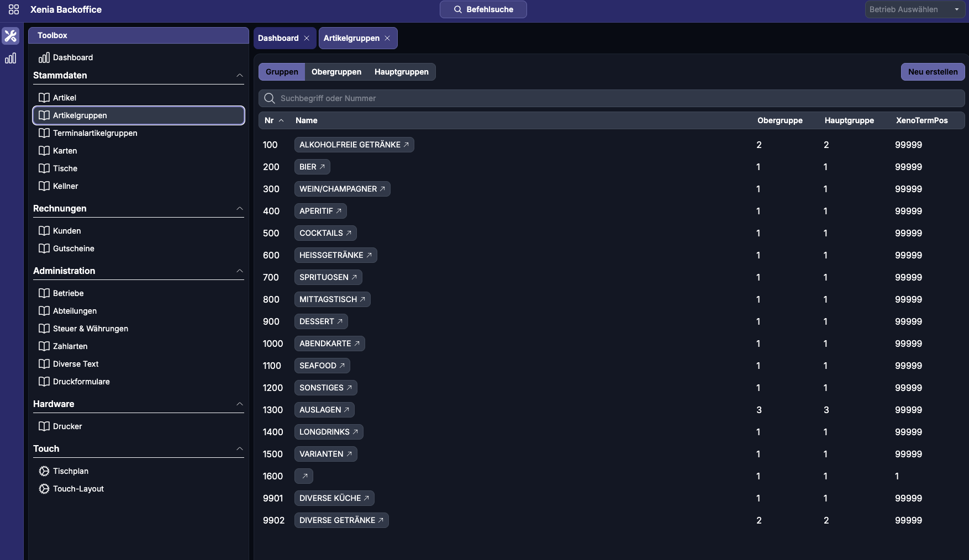
Task: Click the book icon next to Drucker
Action: pyautogui.click(x=44, y=426)
